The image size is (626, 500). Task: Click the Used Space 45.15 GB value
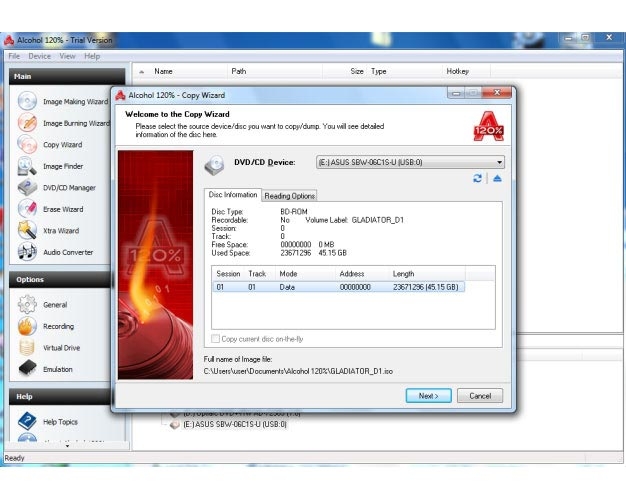pyautogui.click(x=333, y=253)
